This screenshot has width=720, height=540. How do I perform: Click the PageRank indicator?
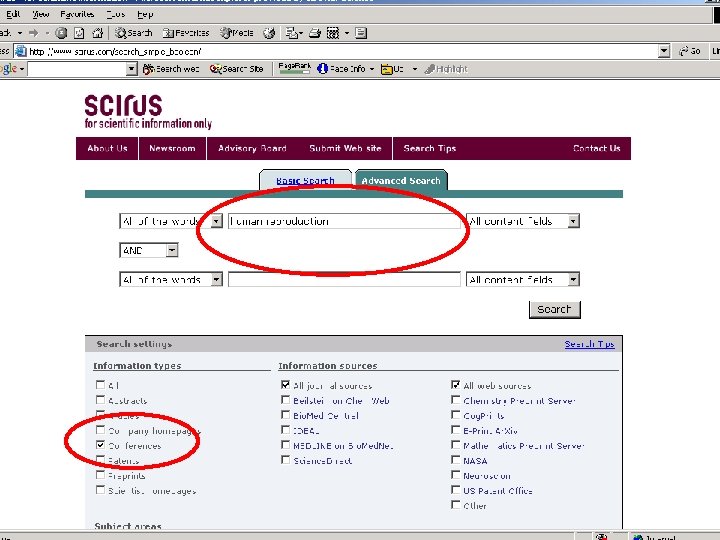(294, 68)
